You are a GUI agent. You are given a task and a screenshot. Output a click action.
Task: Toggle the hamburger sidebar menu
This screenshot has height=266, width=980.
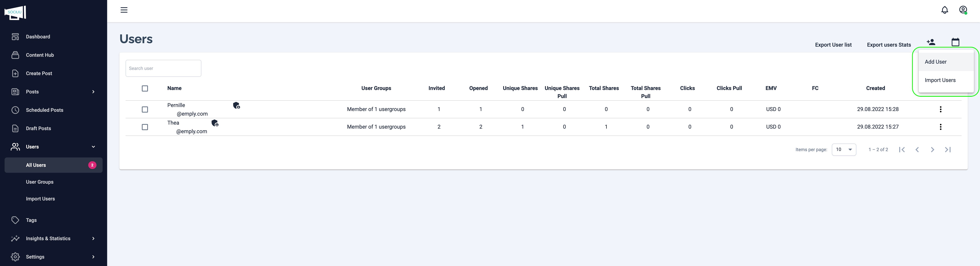tap(124, 10)
